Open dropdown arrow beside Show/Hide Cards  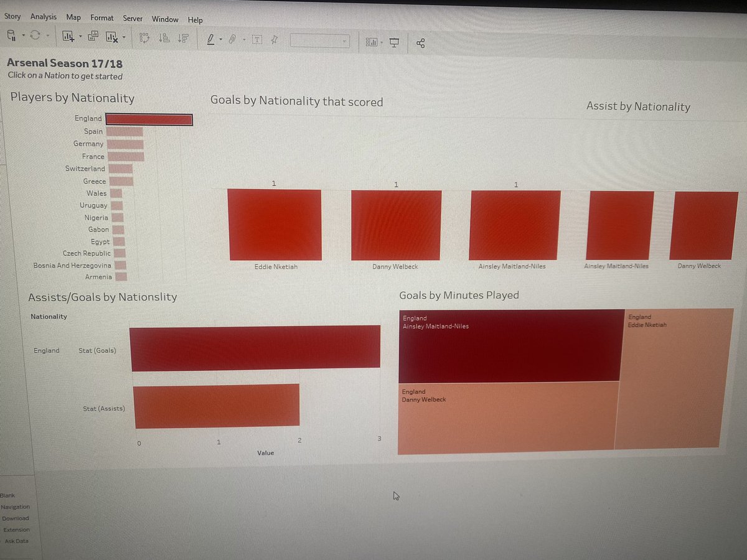pos(382,42)
